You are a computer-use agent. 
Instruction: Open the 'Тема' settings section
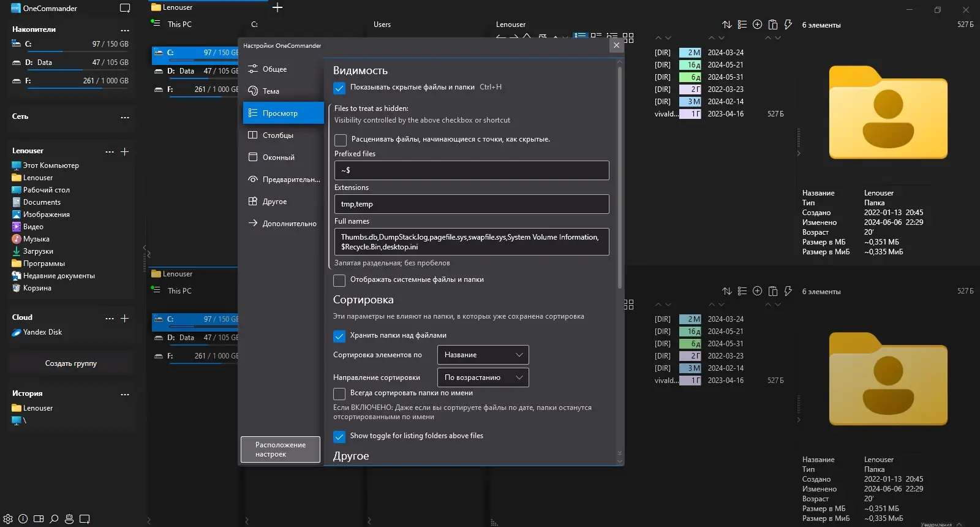271,91
